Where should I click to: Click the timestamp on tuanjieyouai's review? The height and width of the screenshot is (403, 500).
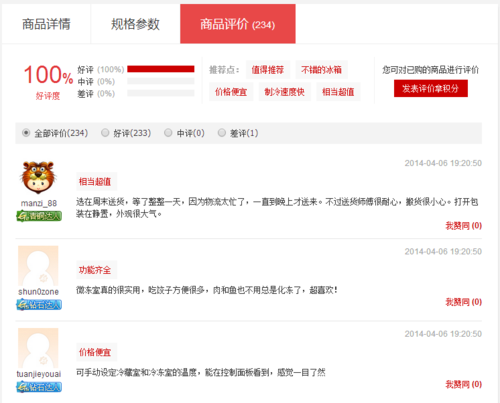(x=443, y=334)
